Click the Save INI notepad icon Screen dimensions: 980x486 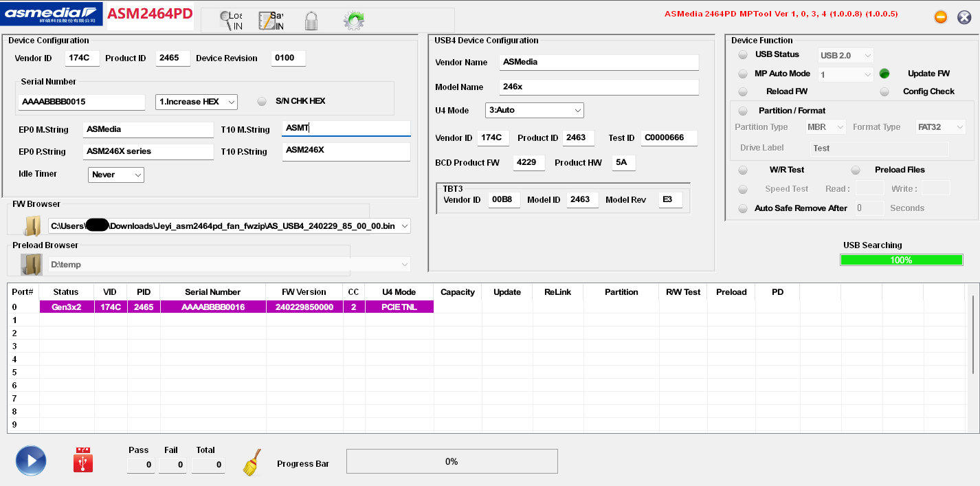click(271, 21)
